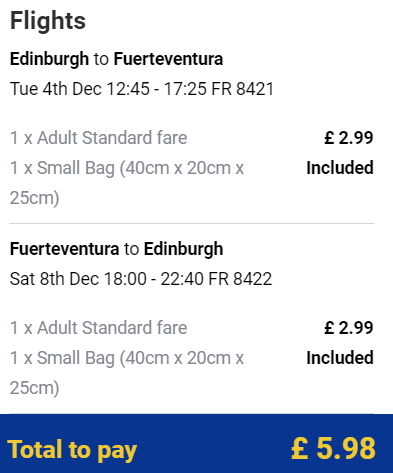Click the Total to pay label

point(72,450)
